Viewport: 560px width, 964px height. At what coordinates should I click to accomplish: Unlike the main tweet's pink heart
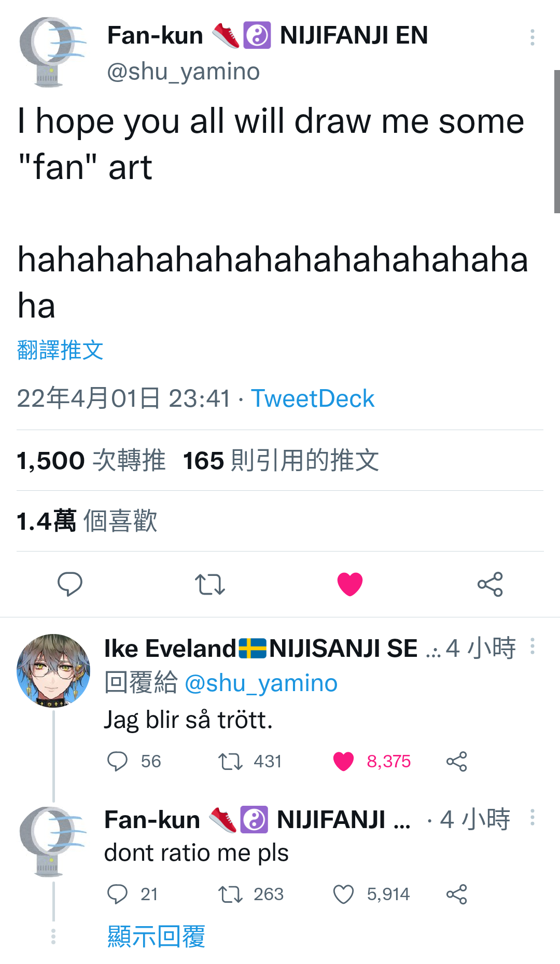pos(350,584)
